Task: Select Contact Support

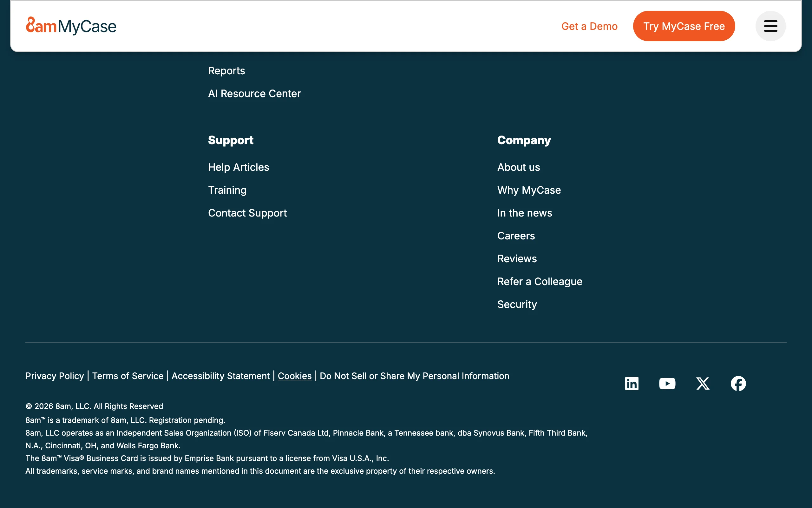Action: pyautogui.click(x=247, y=213)
